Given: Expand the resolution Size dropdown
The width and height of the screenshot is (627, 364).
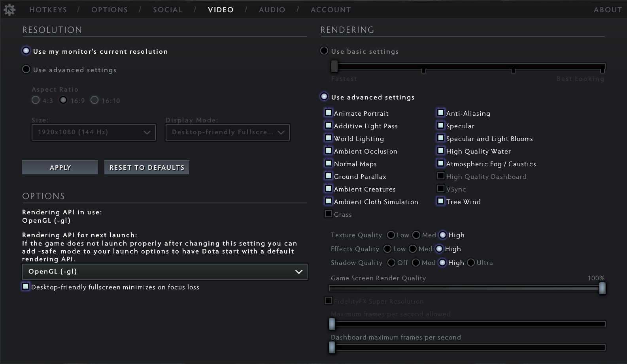Looking at the screenshot, I should [x=94, y=132].
